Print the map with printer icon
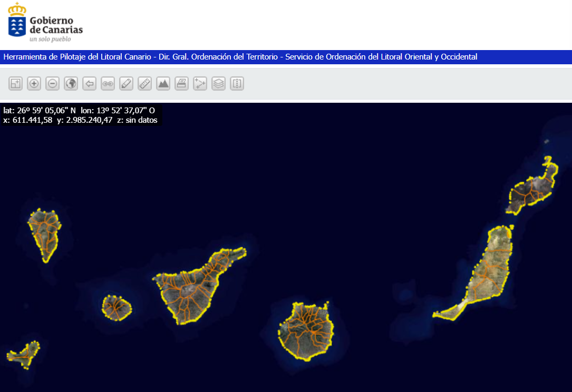The height and width of the screenshot is (392, 572). click(181, 83)
